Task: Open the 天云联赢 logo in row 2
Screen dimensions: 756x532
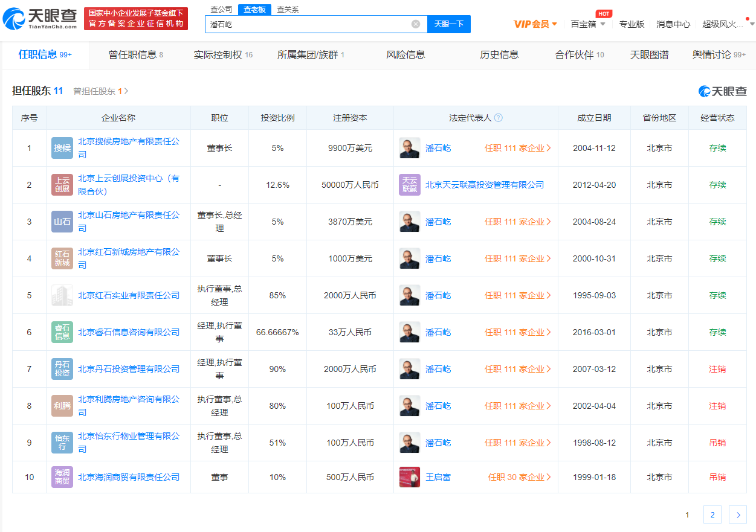Action: pyautogui.click(x=410, y=185)
